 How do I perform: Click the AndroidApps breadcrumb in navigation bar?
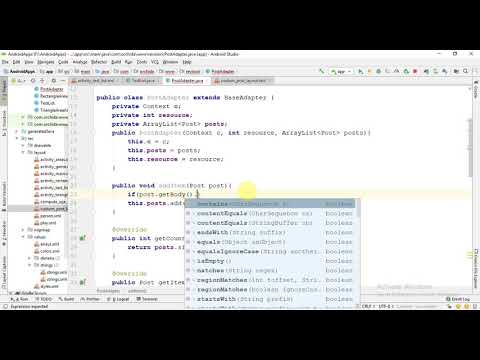click(19, 71)
